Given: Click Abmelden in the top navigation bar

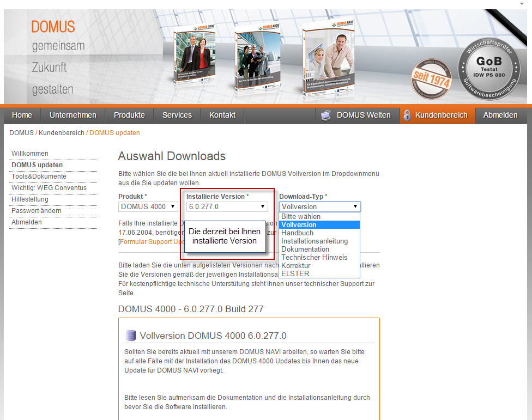Looking at the screenshot, I should click(500, 115).
